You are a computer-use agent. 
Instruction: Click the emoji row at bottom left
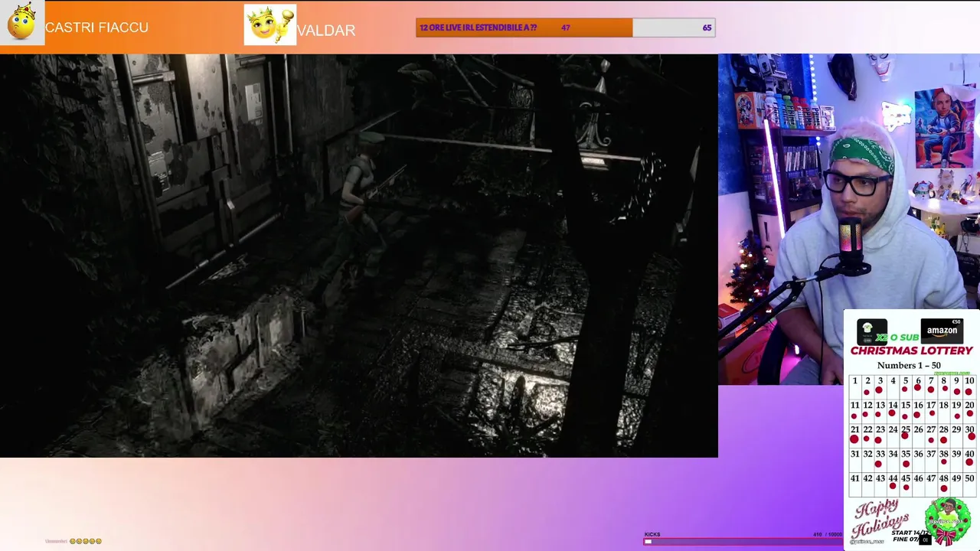tap(86, 541)
